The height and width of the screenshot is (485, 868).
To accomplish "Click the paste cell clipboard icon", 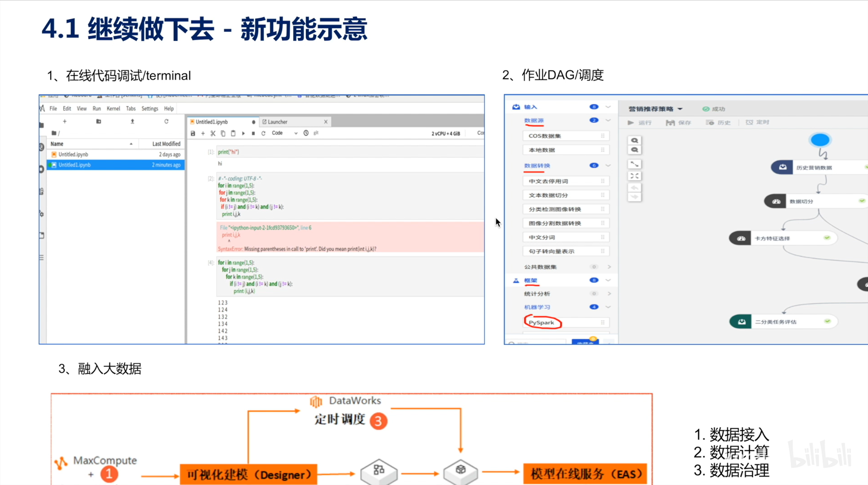I will (233, 133).
